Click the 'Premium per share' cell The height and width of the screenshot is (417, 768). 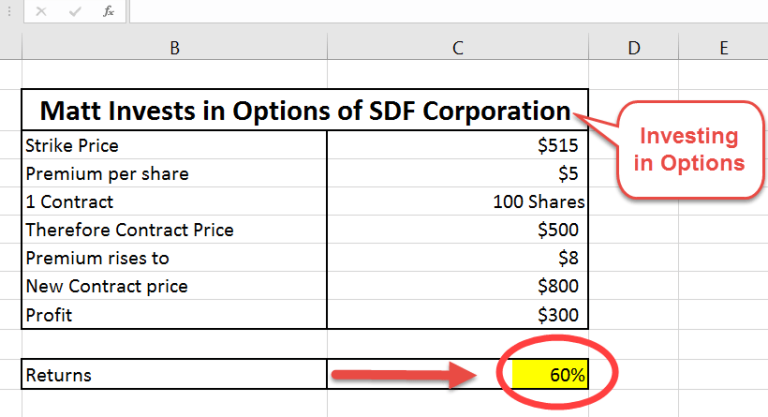click(x=174, y=173)
